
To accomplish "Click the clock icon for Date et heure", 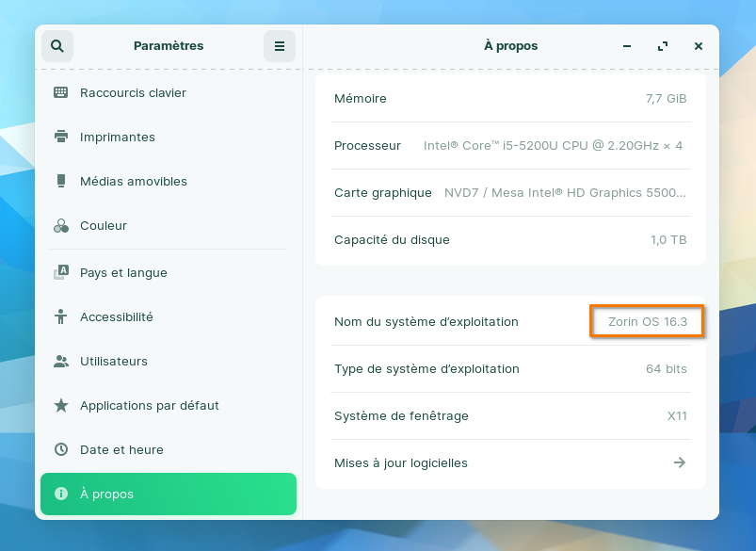I will [x=61, y=450].
